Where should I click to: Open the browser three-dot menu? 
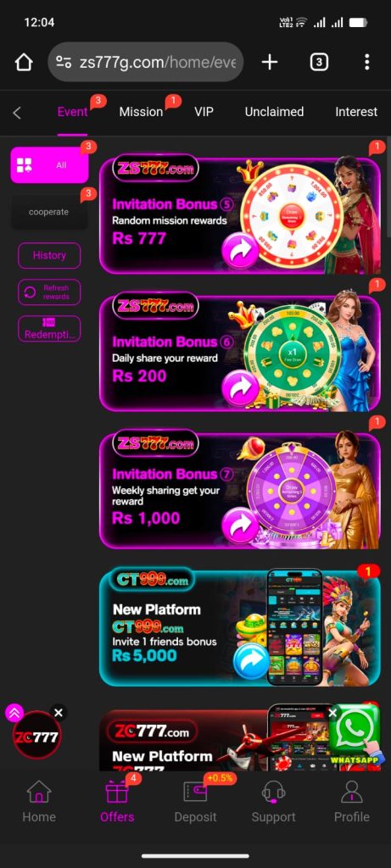366,62
